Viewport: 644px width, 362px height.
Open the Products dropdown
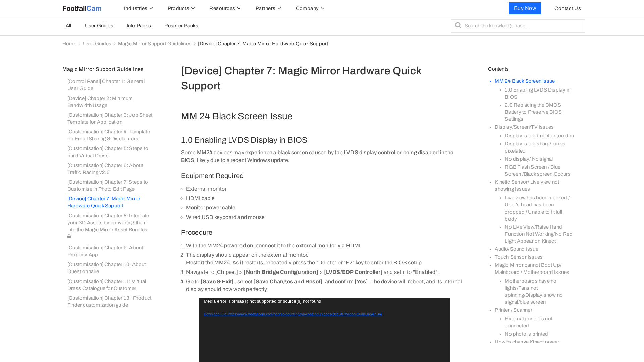(181, 8)
